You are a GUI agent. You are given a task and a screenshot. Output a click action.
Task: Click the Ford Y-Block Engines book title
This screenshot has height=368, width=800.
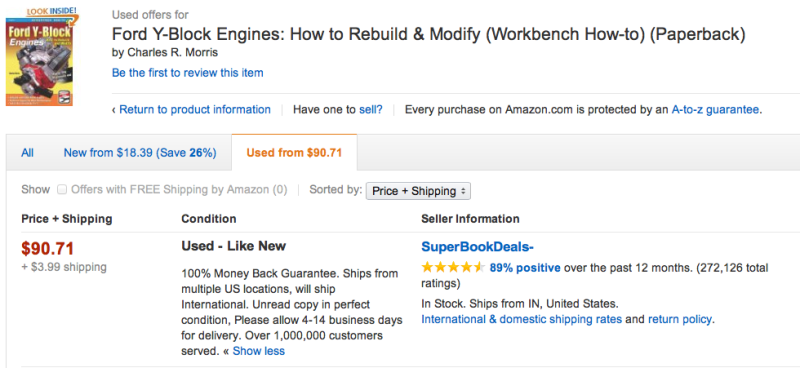point(429,35)
